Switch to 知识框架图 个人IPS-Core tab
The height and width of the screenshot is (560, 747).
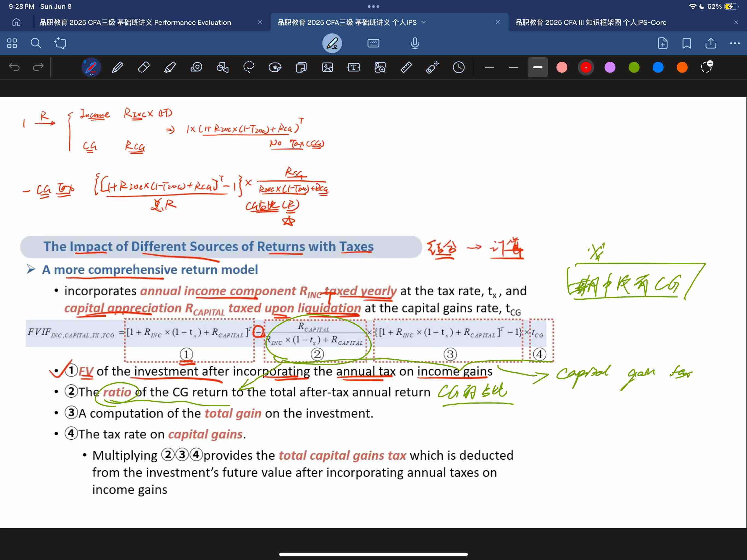(591, 22)
